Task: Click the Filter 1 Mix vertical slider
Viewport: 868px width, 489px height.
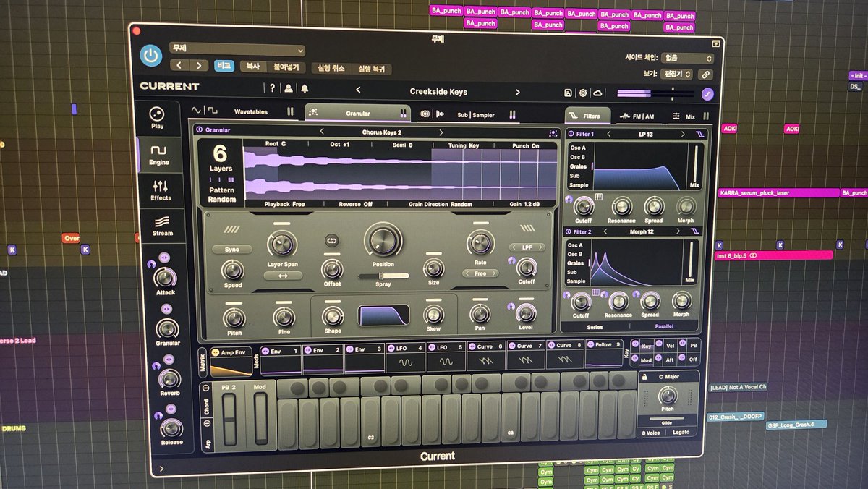Action: point(696,163)
